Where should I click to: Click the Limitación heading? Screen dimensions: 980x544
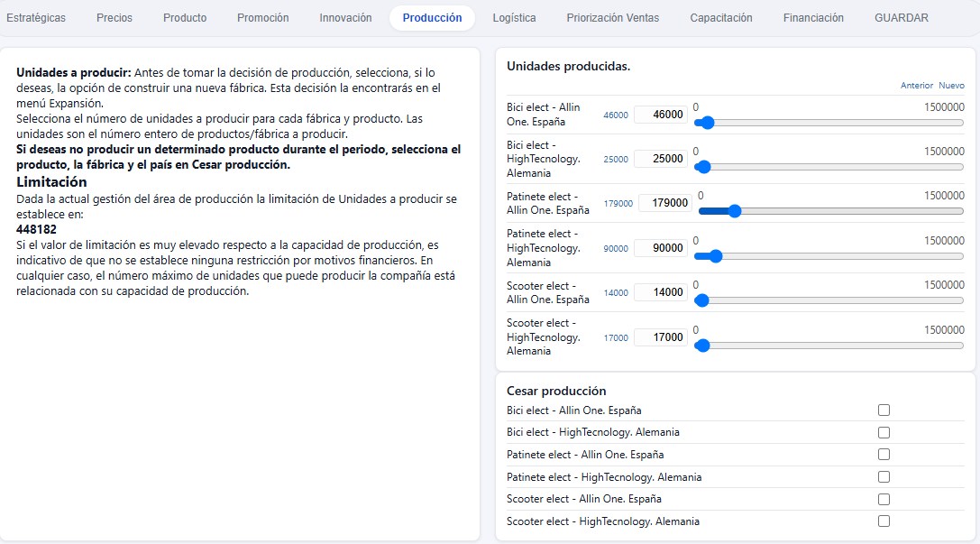(51, 182)
